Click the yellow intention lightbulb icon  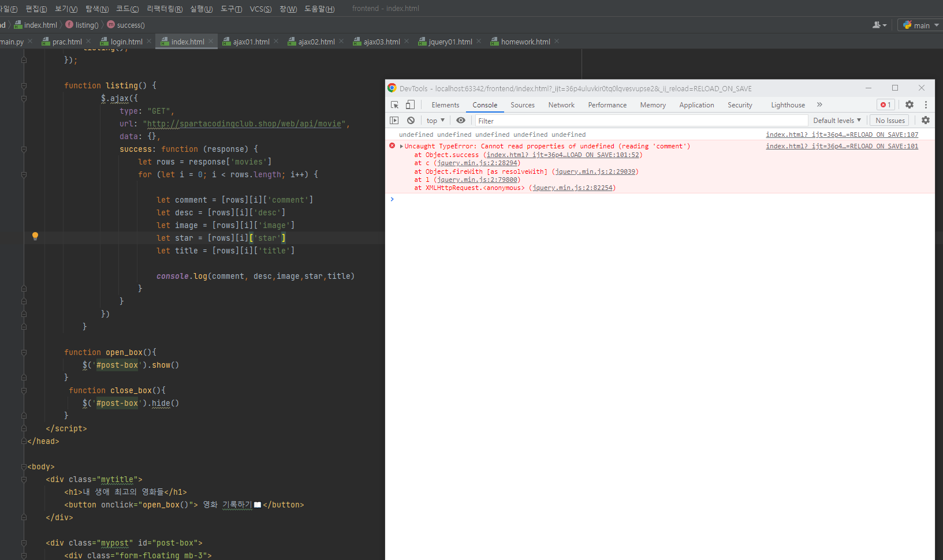[x=35, y=236]
